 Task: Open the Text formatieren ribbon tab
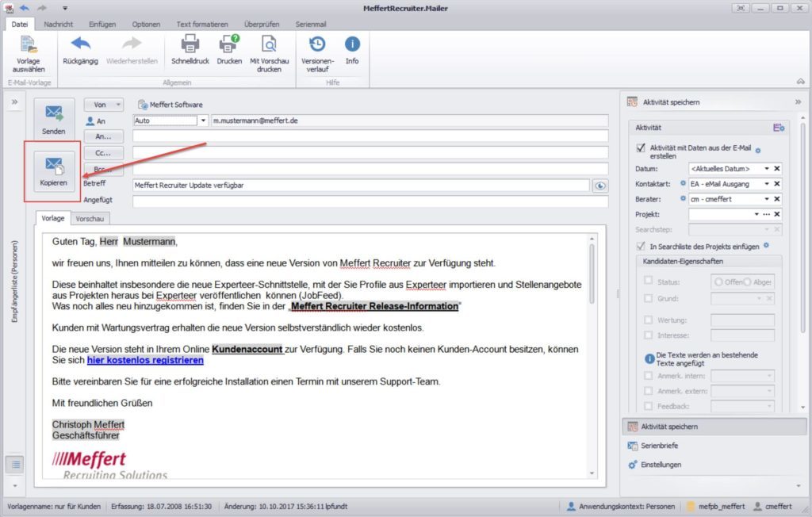tap(202, 24)
